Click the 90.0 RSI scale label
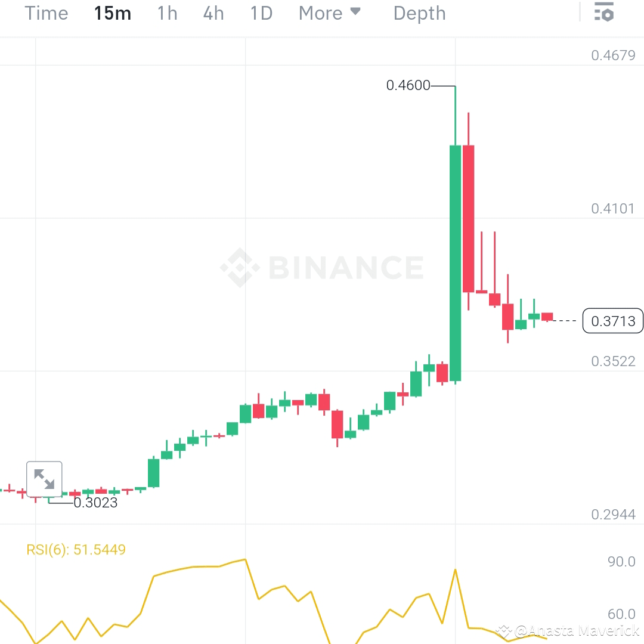This screenshot has width=644, height=644. (x=621, y=561)
